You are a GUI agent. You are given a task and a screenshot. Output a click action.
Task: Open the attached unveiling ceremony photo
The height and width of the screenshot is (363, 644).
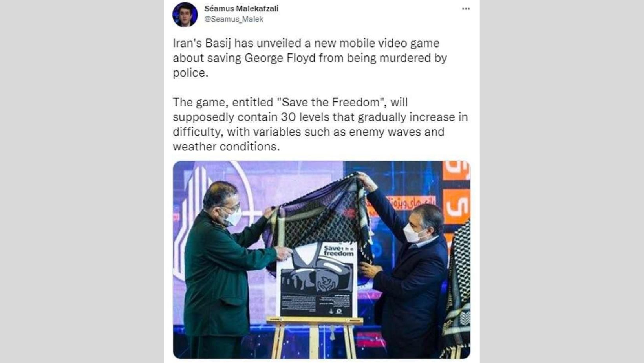(322, 260)
